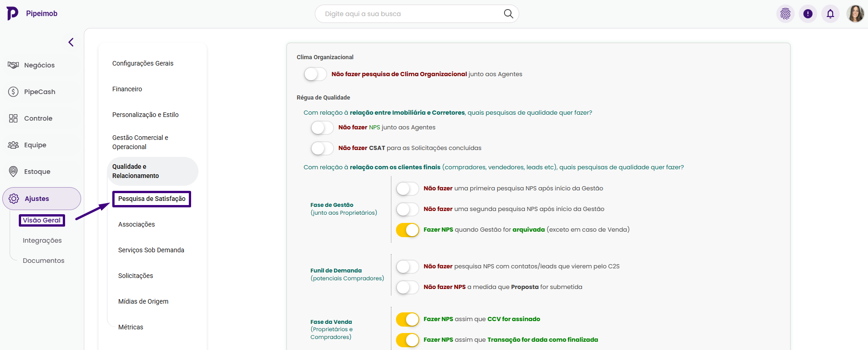Open the fingerprint icon in header
Screen dimensions: 868x350
coord(786,14)
